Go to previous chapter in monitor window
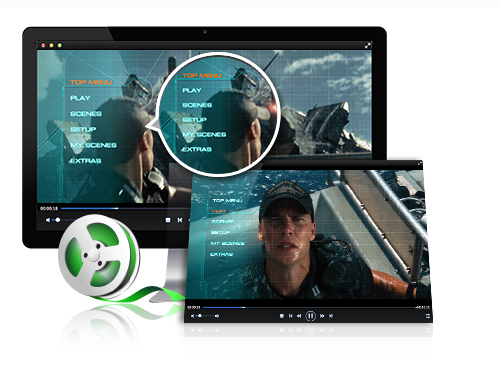Image resolution: width=501 pixels, height=377 pixels. click(x=180, y=220)
